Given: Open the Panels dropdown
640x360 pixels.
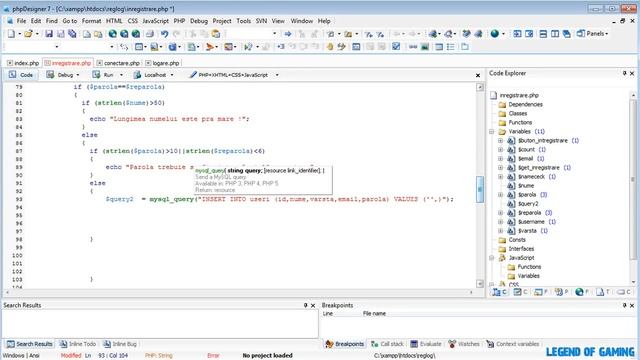Looking at the screenshot, I should (x=593, y=34).
